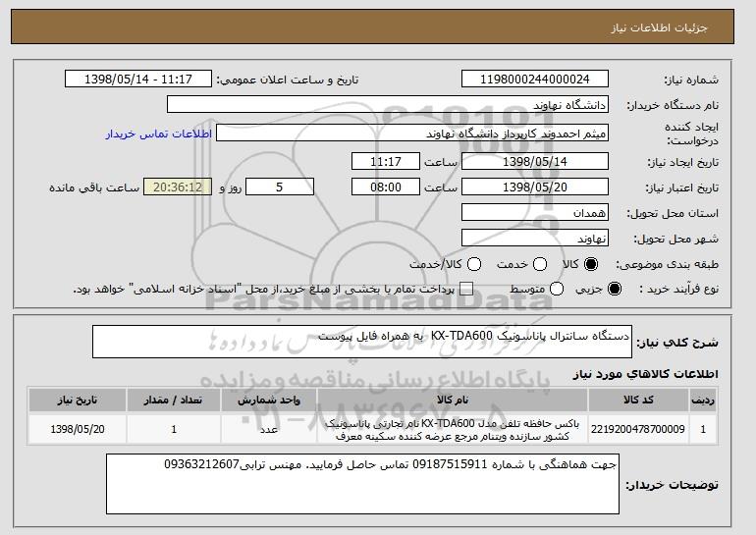The height and width of the screenshot is (535, 756).
Task: Click the تعداد / مقدار column header
Action: coord(174,401)
